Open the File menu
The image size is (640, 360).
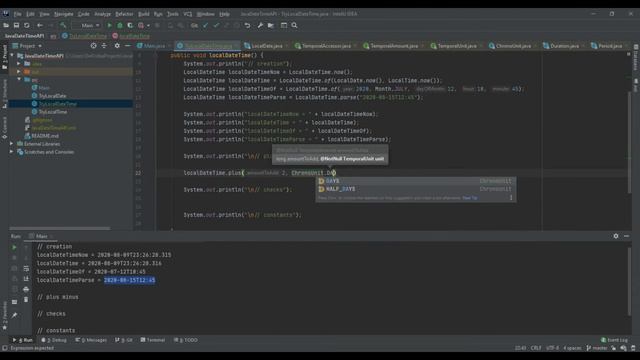pos(18,14)
